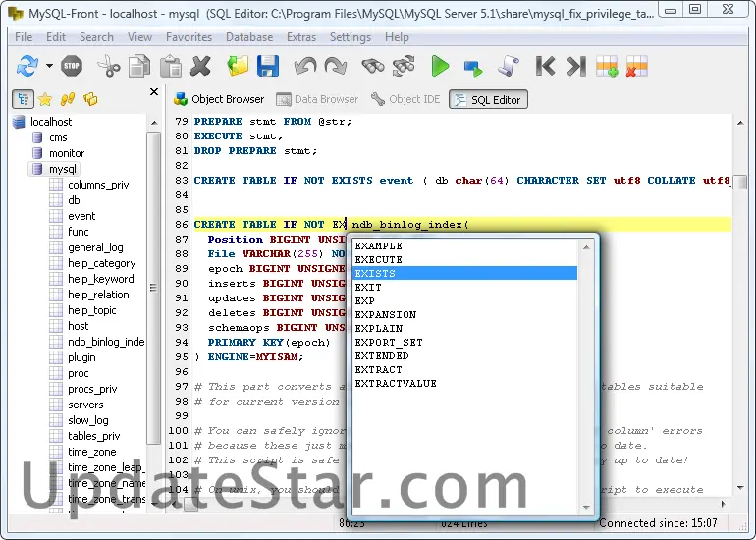
Task: Toggle the navigator tree view button
Action: click(x=23, y=99)
